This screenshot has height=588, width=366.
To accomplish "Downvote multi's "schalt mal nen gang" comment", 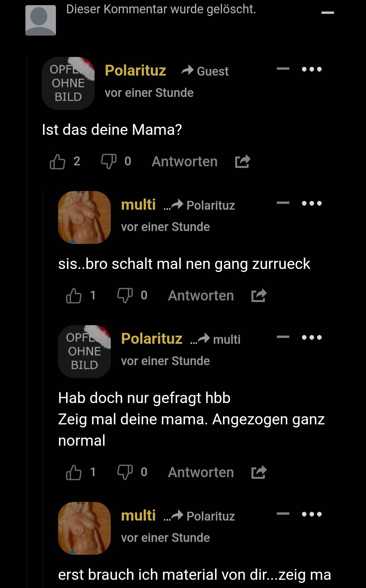I will point(125,296).
